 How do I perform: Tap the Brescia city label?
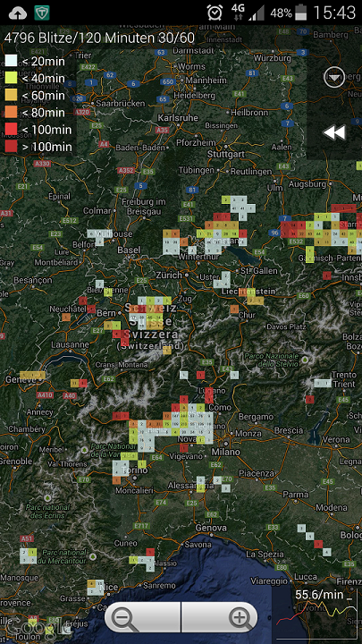[x=289, y=430]
